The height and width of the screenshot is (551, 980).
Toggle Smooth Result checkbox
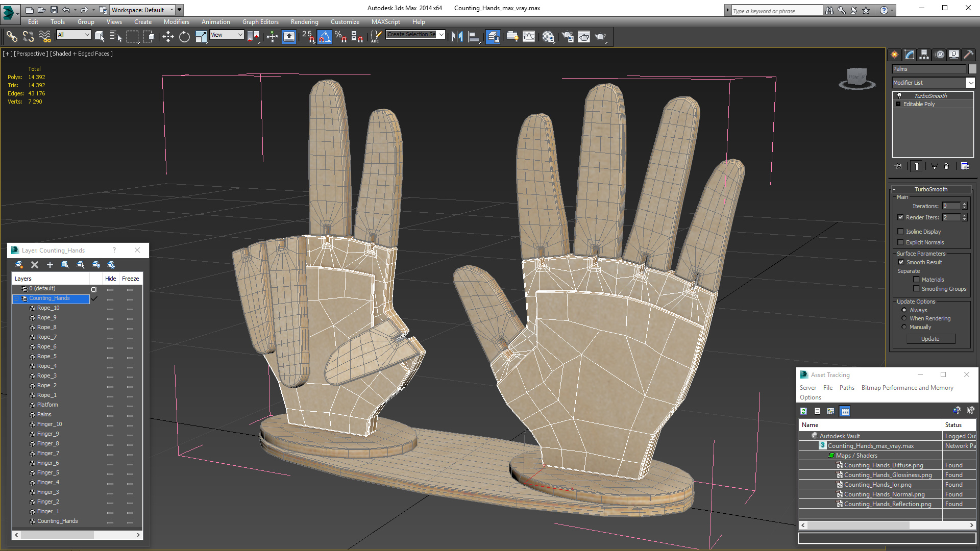tap(901, 262)
